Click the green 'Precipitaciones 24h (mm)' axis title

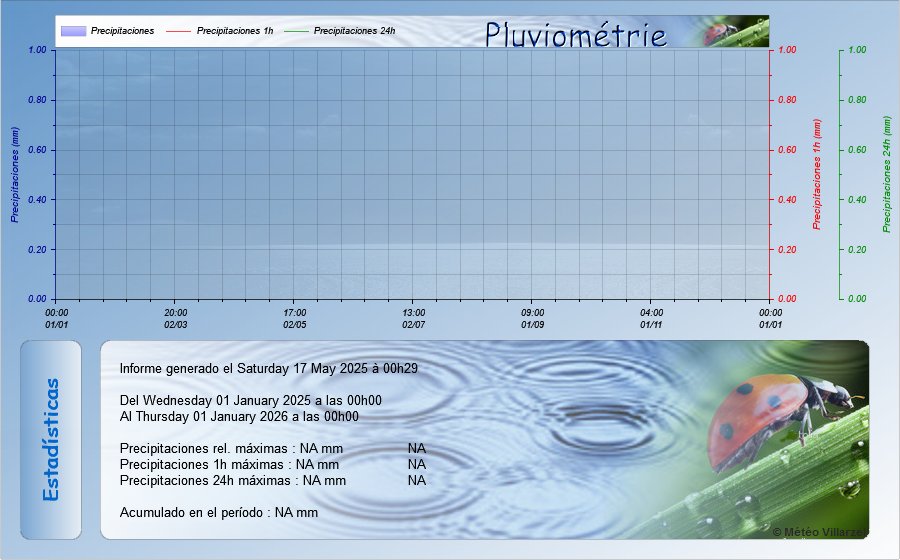(x=887, y=174)
